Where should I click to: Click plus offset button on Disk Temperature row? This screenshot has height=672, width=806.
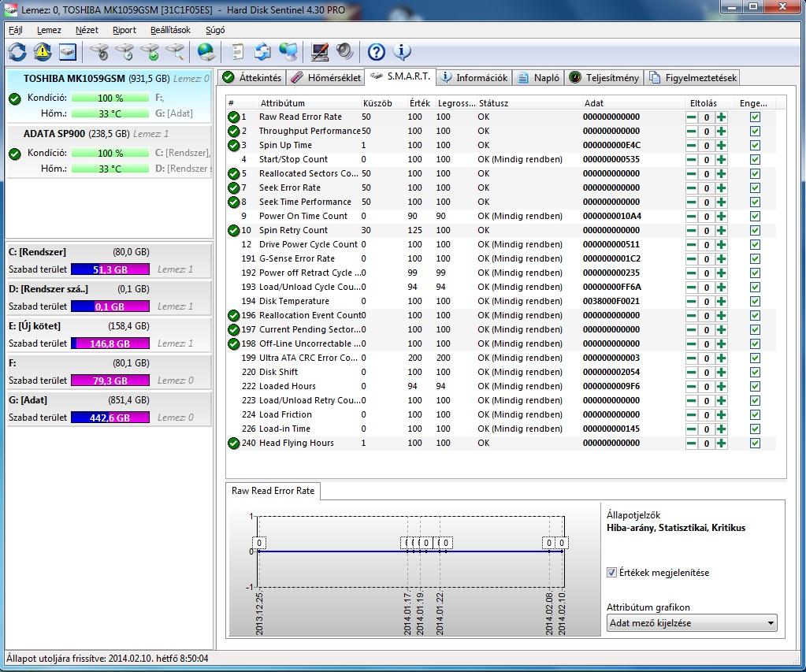[722, 301]
